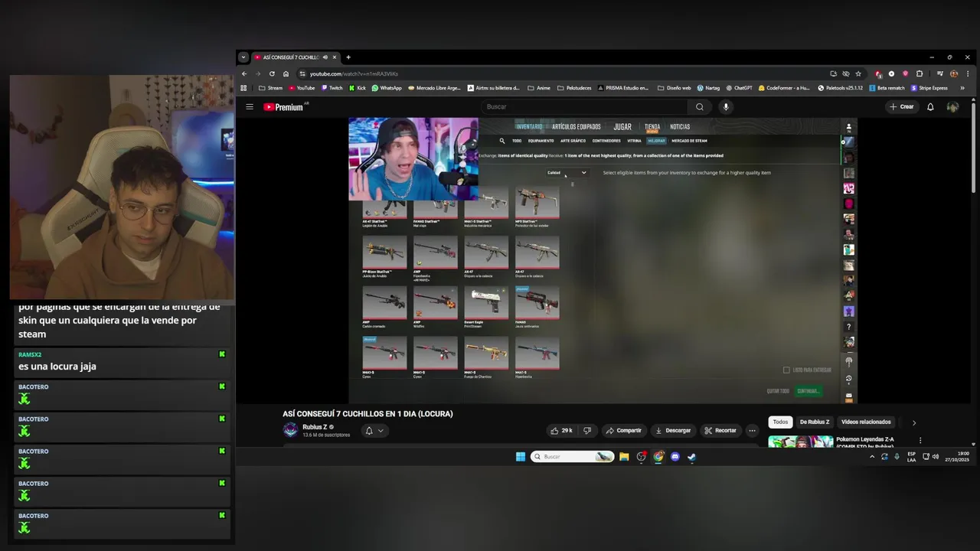Select the PP-Bizon StatTrak item
The width and height of the screenshot is (980, 551).
tap(384, 256)
